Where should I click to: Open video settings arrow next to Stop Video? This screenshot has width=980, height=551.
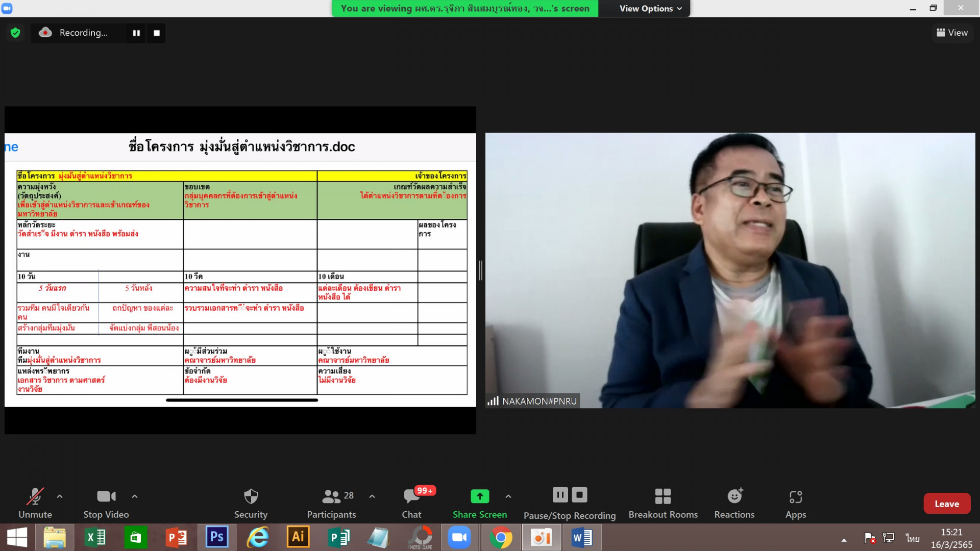[135, 496]
